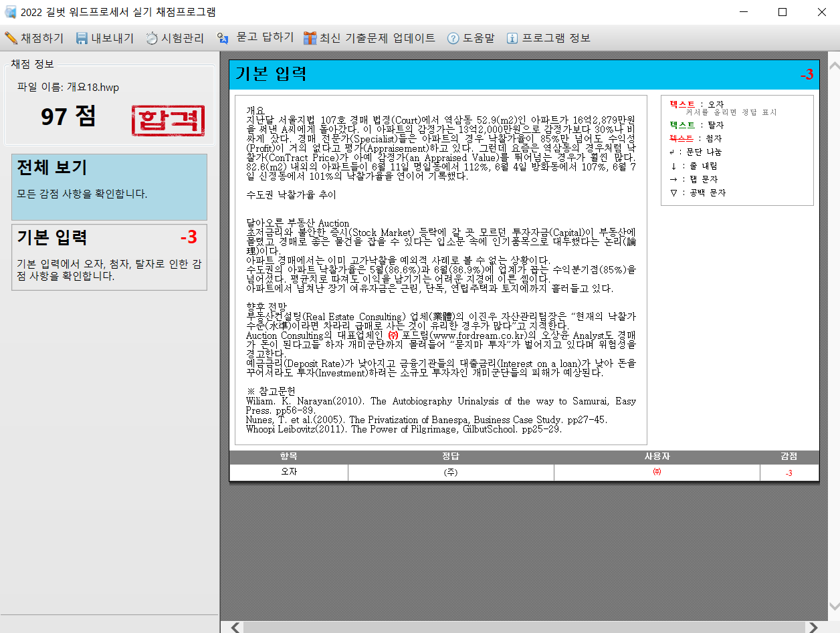Click the horizontal scrollbar right arrow
The image size is (840, 633).
click(813, 627)
